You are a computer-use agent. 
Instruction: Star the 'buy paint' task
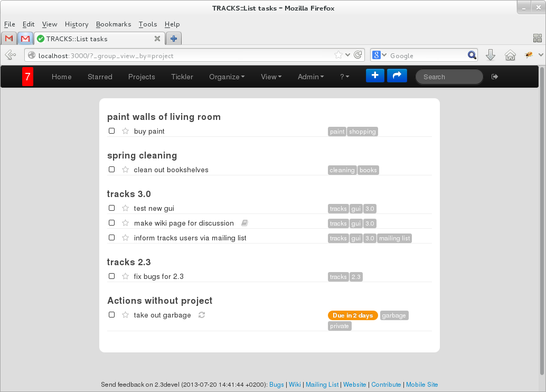click(125, 131)
